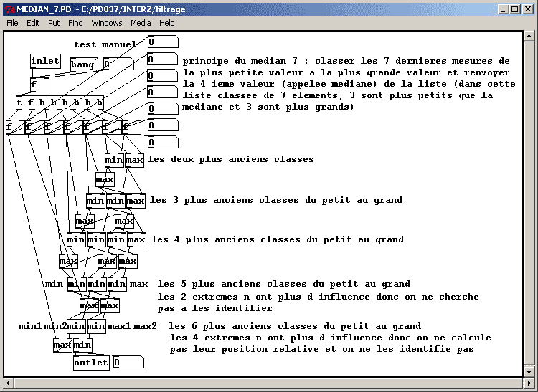Click the number box beside "test manuel"

coord(162,43)
